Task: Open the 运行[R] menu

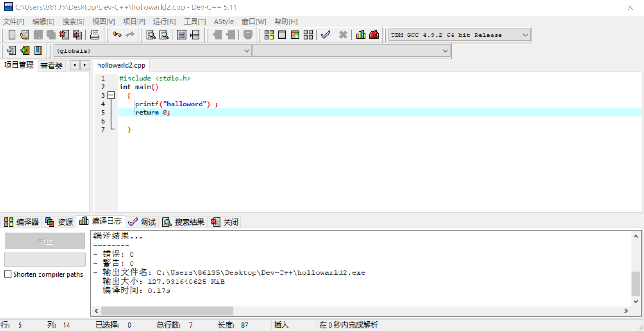Action: pyautogui.click(x=164, y=21)
